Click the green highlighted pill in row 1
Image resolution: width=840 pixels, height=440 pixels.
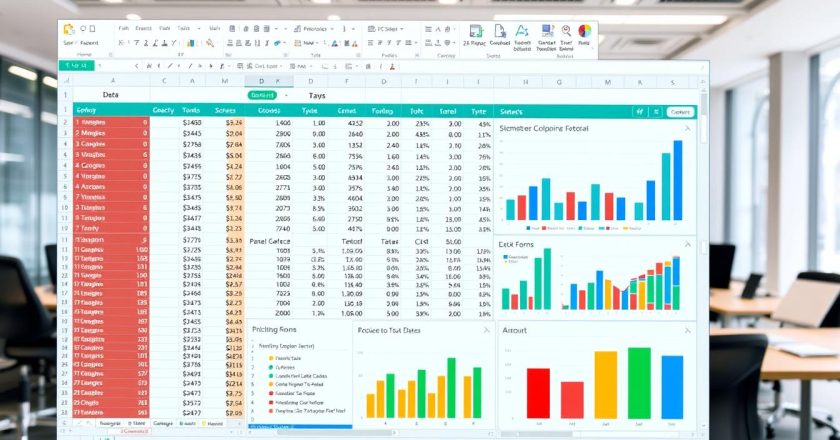[x=262, y=94]
